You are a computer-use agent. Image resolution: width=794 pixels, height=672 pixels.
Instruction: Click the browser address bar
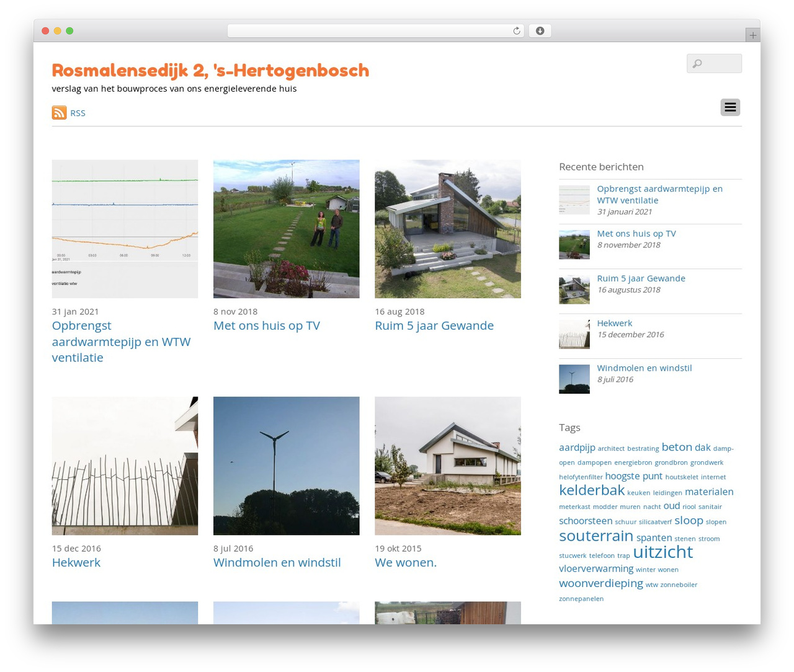pos(375,31)
